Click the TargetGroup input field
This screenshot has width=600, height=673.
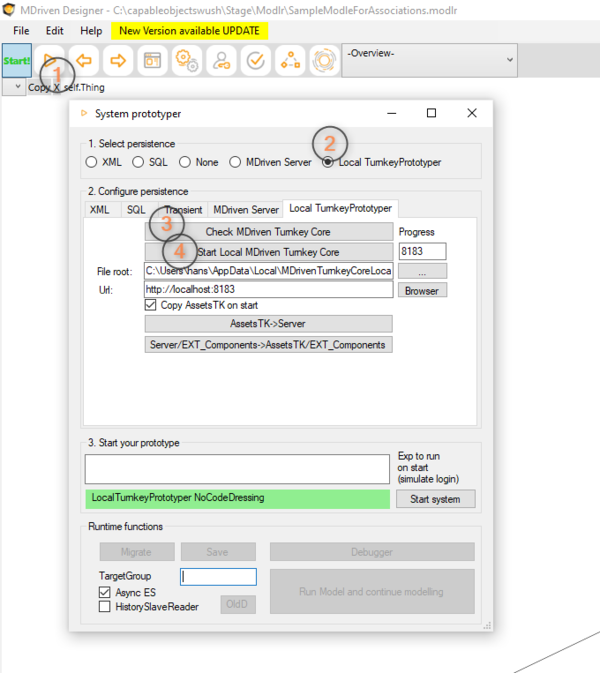tap(218, 577)
